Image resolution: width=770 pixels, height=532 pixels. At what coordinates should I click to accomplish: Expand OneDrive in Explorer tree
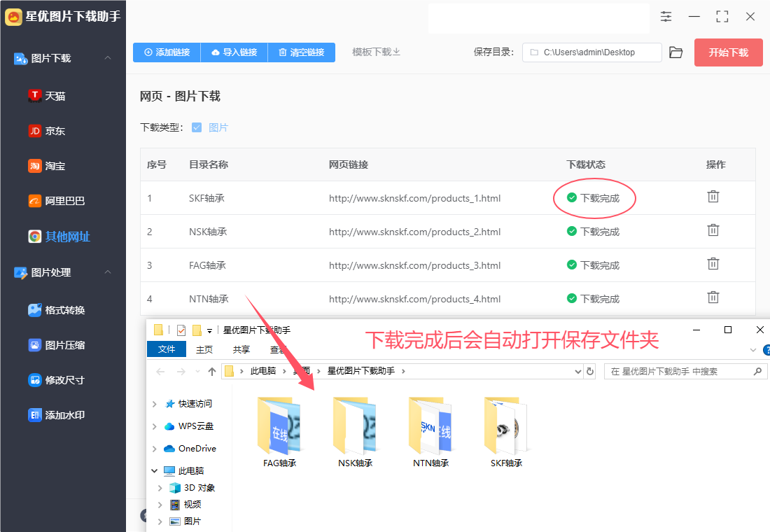pyautogui.click(x=154, y=449)
